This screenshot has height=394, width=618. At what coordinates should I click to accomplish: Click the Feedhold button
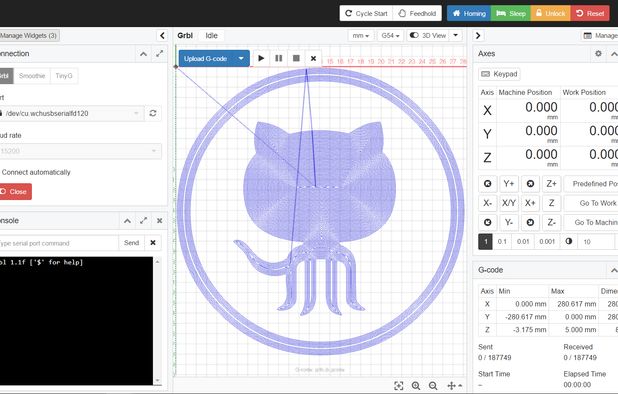pos(417,13)
